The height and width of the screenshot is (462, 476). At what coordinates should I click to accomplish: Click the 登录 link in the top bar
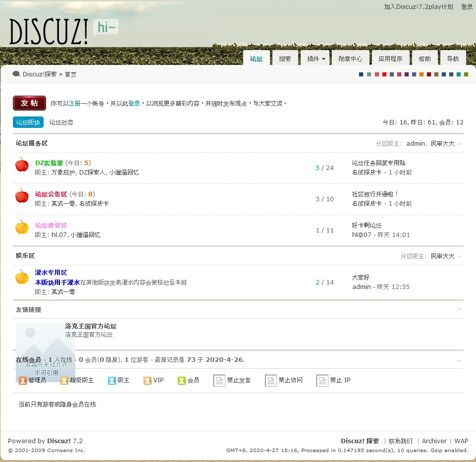(x=467, y=6)
